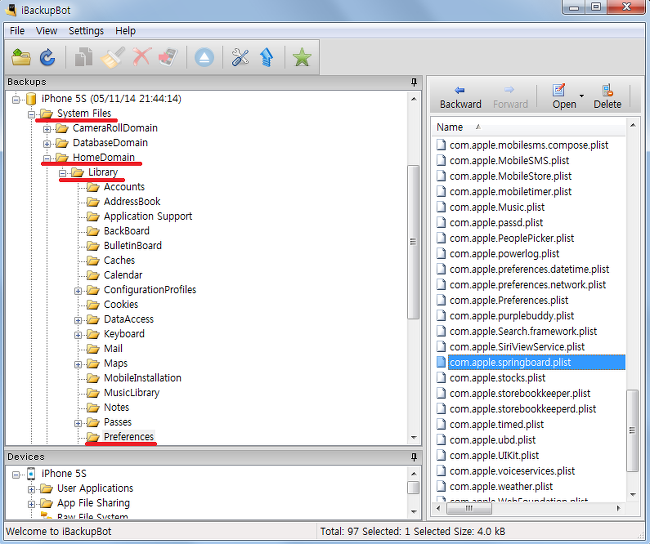The height and width of the screenshot is (544, 650).
Task: Select the Mail folder
Action: [x=113, y=348]
